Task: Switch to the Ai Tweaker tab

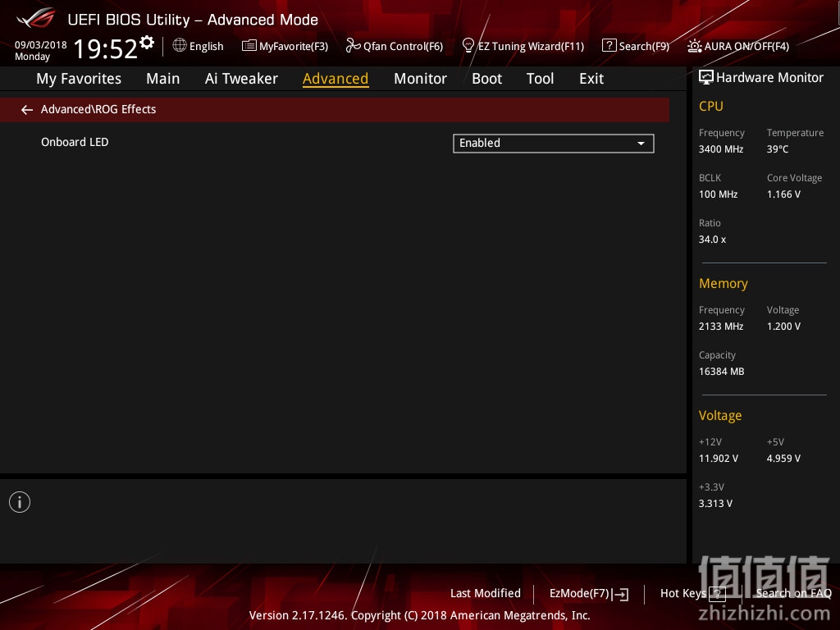Action: (x=241, y=79)
